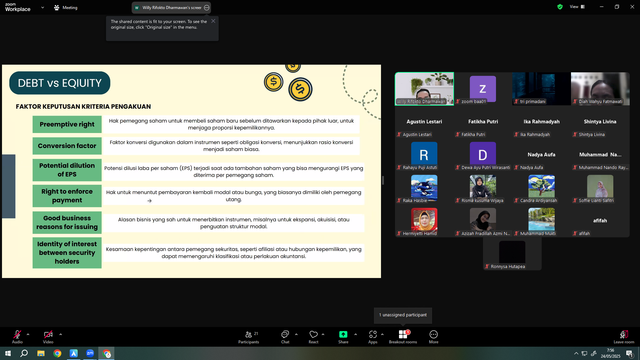Select Soffie Lianti Safitri tile
Image resolution: width=640 pixels, height=360 pixels.
pyautogui.click(x=600, y=188)
